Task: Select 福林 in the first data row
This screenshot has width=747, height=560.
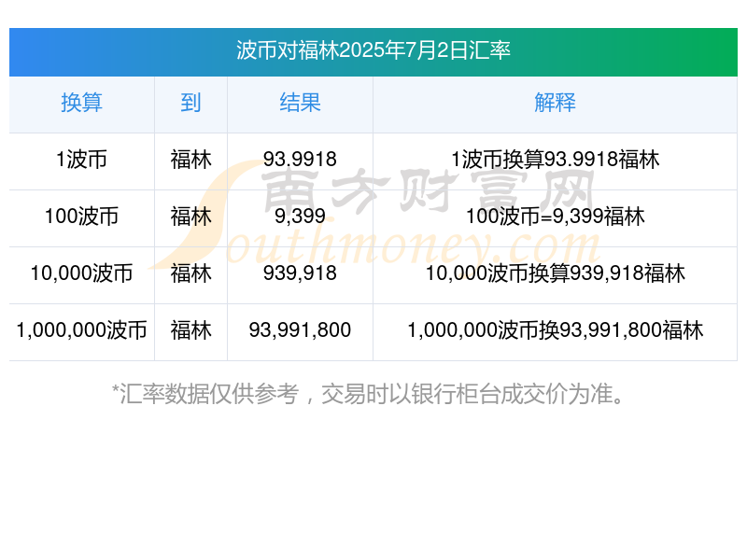Action: click(x=190, y=160)
